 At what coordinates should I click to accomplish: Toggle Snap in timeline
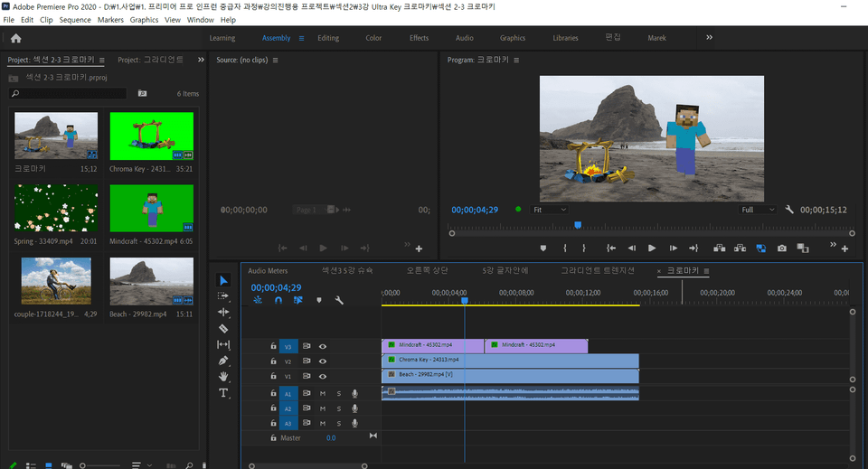(x=278, y=300)
